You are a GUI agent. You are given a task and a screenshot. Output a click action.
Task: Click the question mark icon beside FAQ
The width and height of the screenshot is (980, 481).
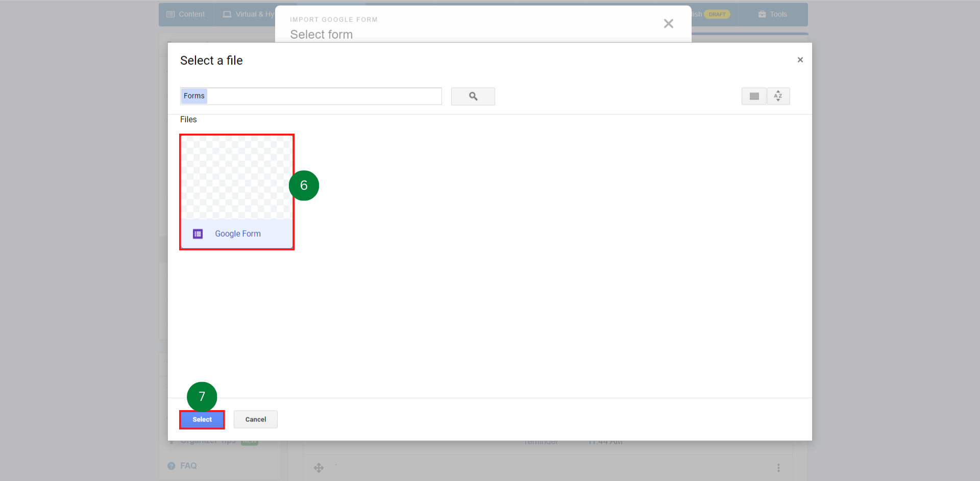pos(171,465)
